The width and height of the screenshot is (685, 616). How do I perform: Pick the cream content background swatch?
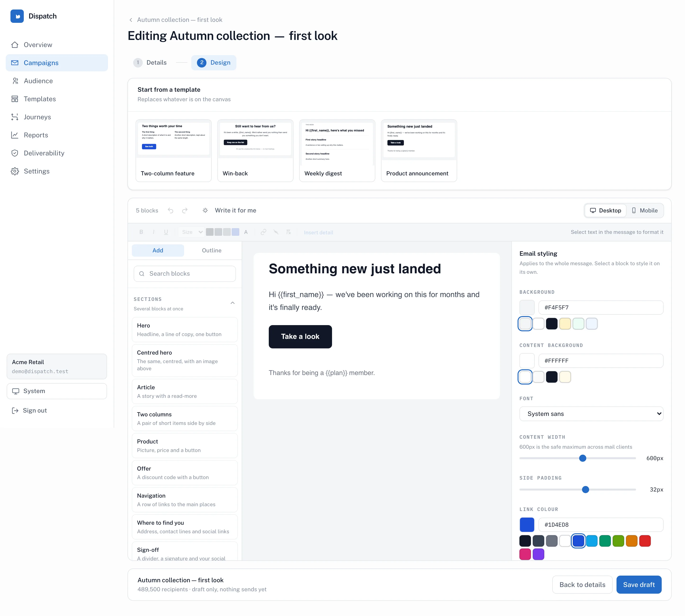(565, 377)
